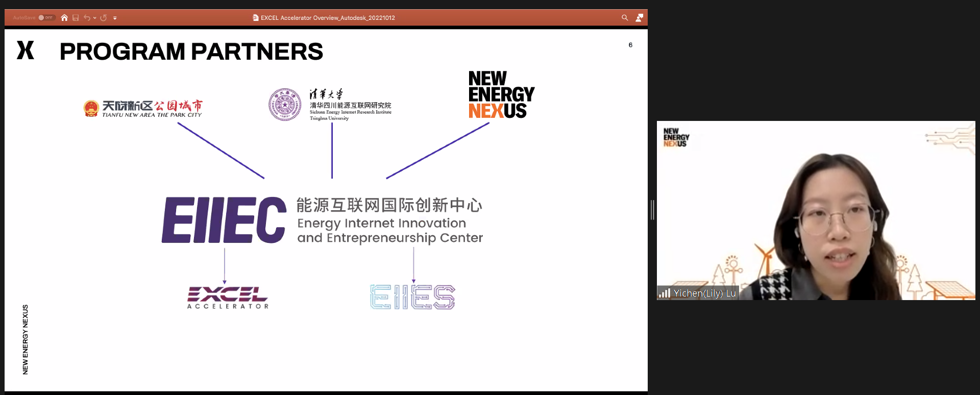Click the Tianfu New Area logo
Image resolution: width=980 pixels, height=395 pixels.
(143, 108)
